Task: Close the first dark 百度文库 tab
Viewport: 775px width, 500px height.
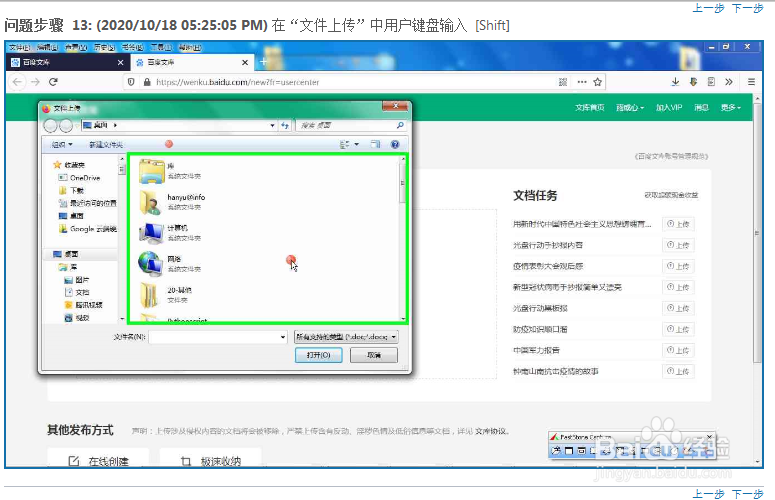Action: [120, 62]
